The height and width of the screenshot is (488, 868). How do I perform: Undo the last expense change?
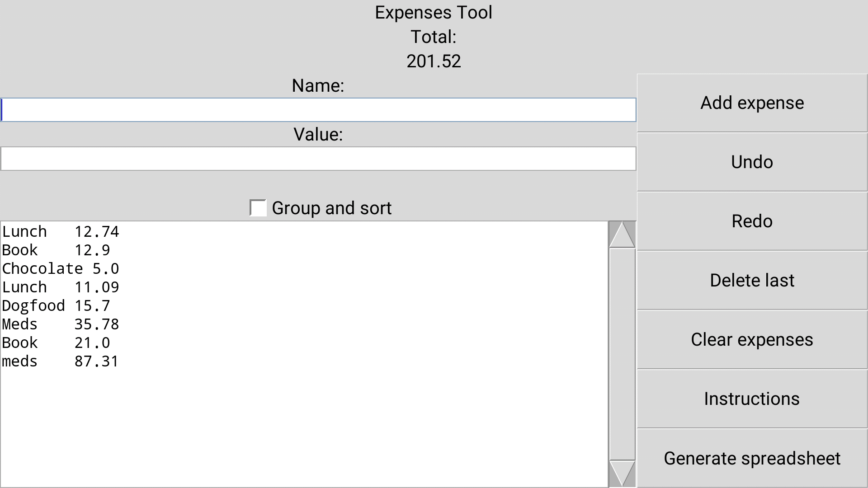(x=752, y=161)
